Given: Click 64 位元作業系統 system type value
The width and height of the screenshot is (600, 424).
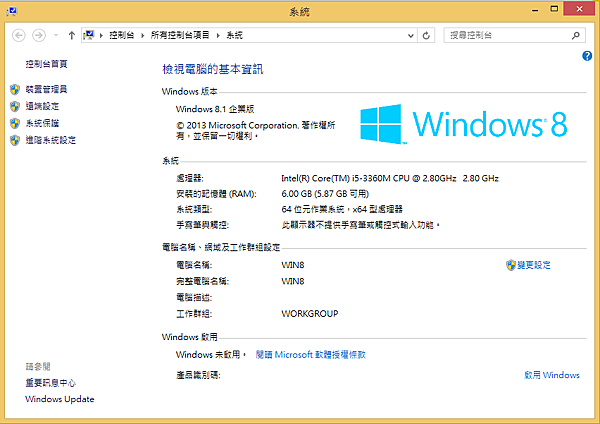Looking at the screenshot, I should [x=342, y=209].
